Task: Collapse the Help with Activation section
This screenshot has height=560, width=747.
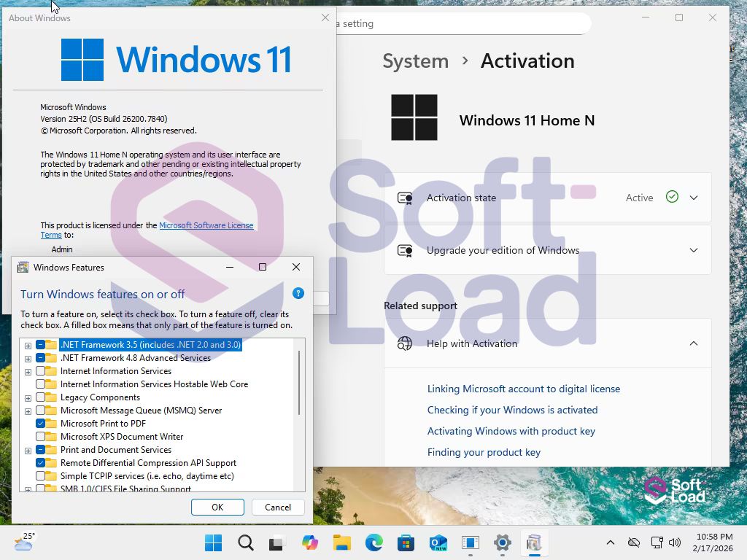Action: point(694,343)
